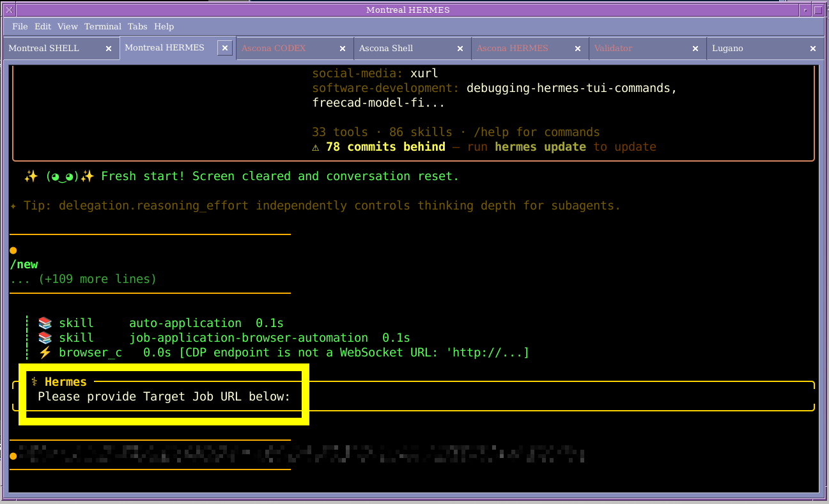
Task: Click the 'social-media: xurl' line
Action: coord(375,73)
